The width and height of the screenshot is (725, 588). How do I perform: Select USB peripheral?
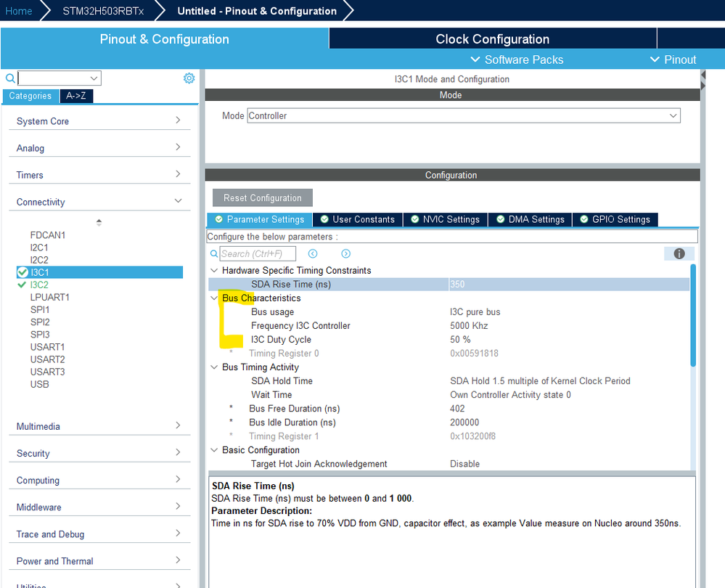39,384
